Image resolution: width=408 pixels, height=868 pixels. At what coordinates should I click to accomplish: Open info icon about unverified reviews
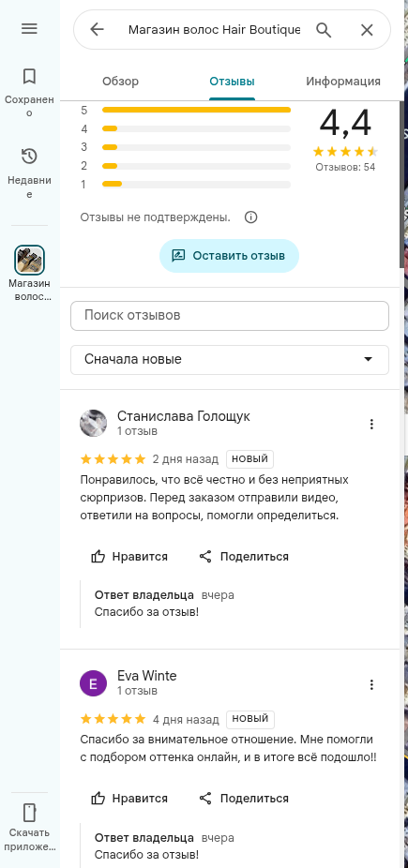250,217
